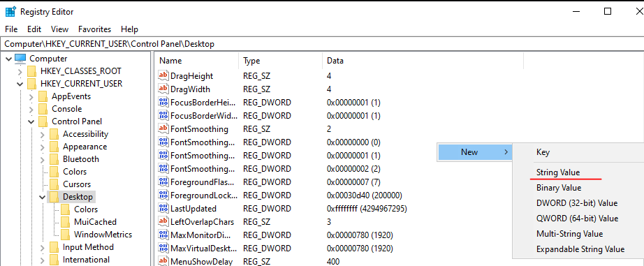Choose QWORD (64-bit) Value
This screenshot has width=644, height=266.
(x=578, y=218)
